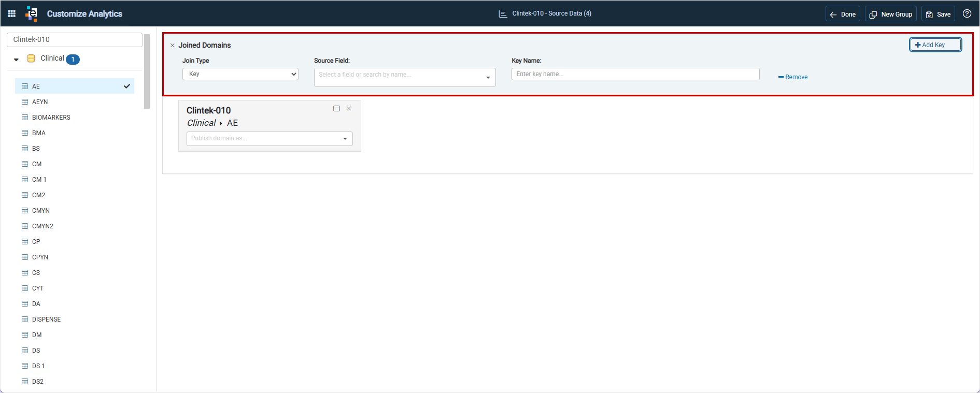Image resolution: width=980 pixels, height=393 pixels.
Task: Click the left panel scrollbar
Action: point(147,71)
